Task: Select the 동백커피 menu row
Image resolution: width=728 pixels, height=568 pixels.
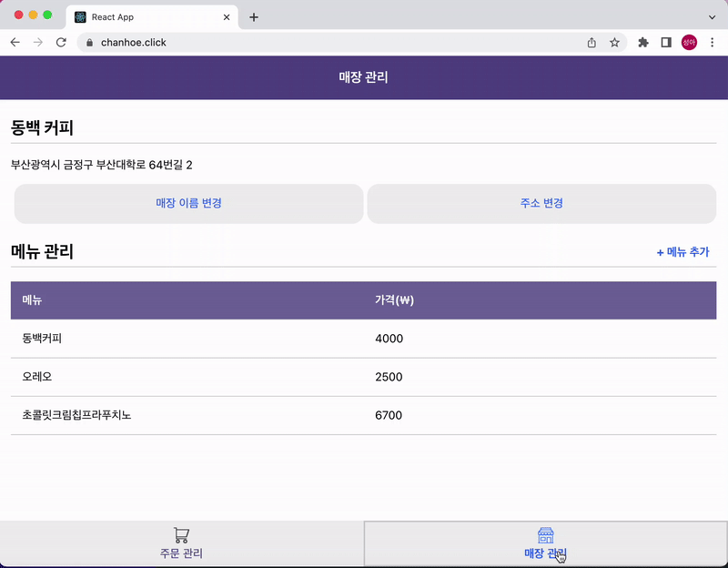Action: click(363, 339)
